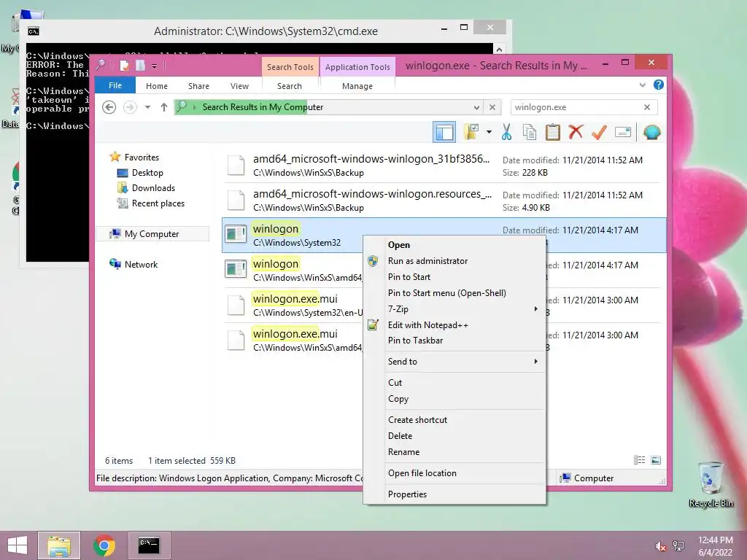747x560 pixels.
Task: Switch to the Share ribbon tab
Action: coord(198,86)
